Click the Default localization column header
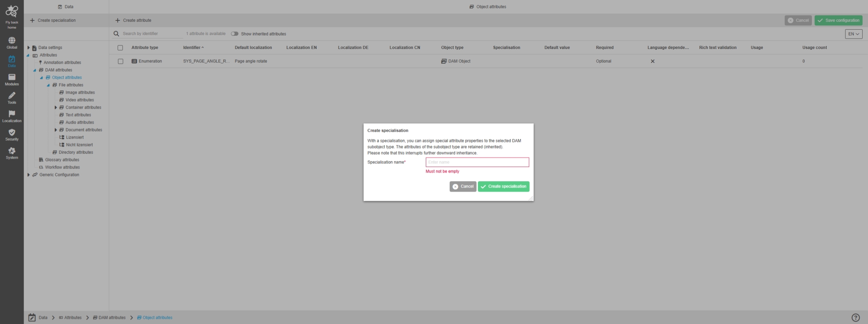The height and width of the screenshot is (324, 868). point(253,48)
